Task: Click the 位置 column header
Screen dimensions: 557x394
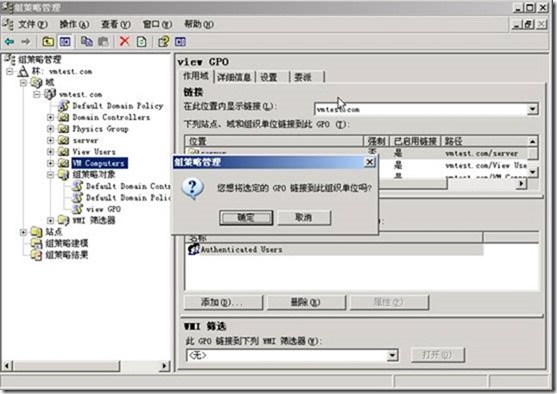Action: coord(274,141)
